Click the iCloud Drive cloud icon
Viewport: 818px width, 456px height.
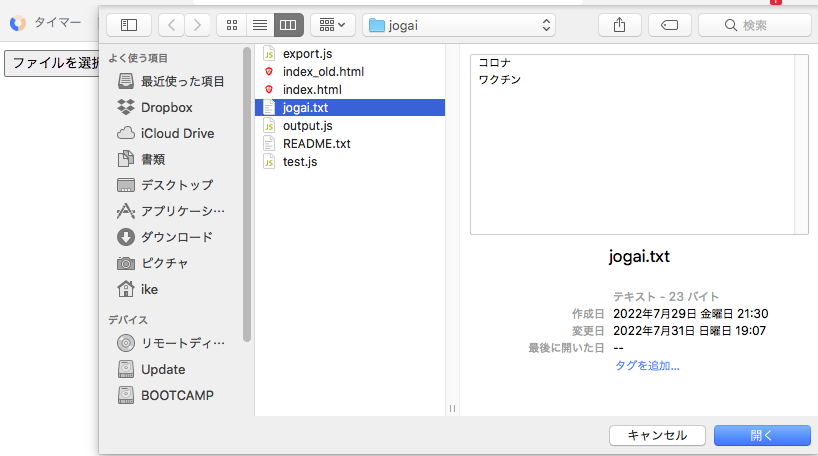pos(126,134)
